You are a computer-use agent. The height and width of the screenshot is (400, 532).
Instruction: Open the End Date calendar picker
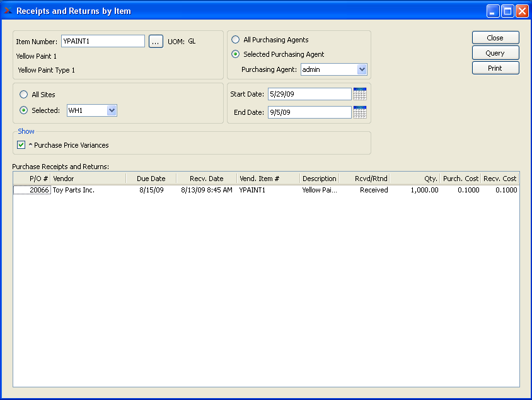(x=360, y=112)
